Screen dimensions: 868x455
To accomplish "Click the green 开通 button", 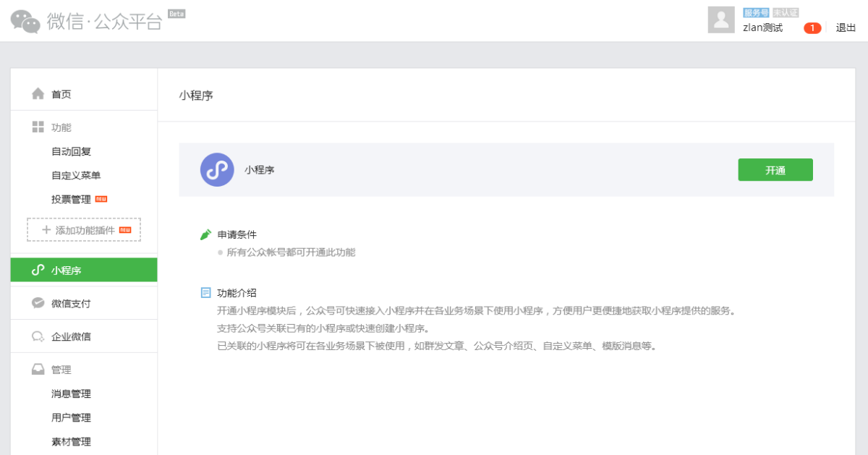I will tap(775, 170).
